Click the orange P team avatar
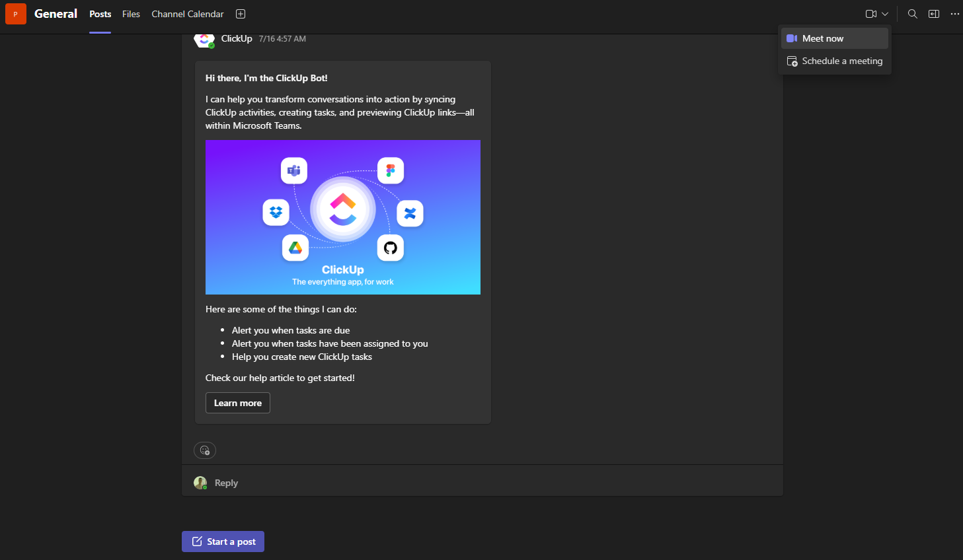Screen dimensions: 963x560 (16, 14)
